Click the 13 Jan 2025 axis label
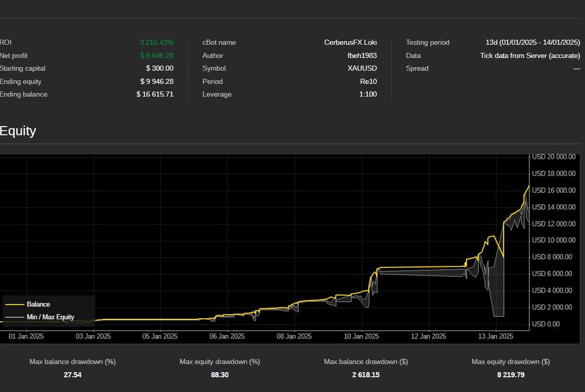The height and width of the screenshot is (392, 585). [495, 336]
